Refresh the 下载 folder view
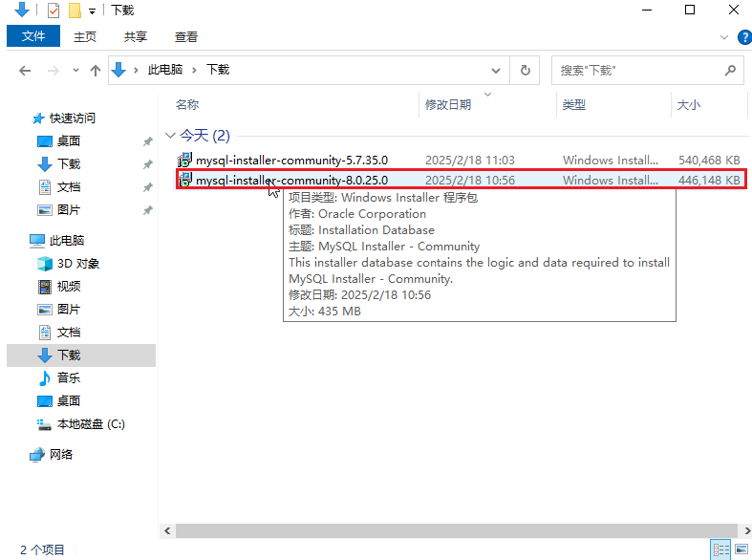Image resolution: width=752 pixels, height=560 pixels. (526, 71)
